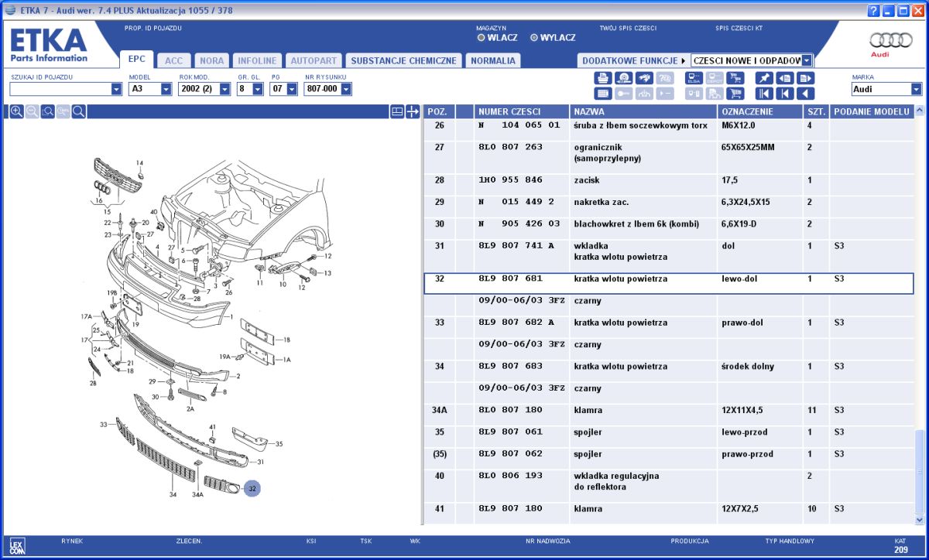Click the POZ. column header

pyautogui.click(x=439, y=111)
